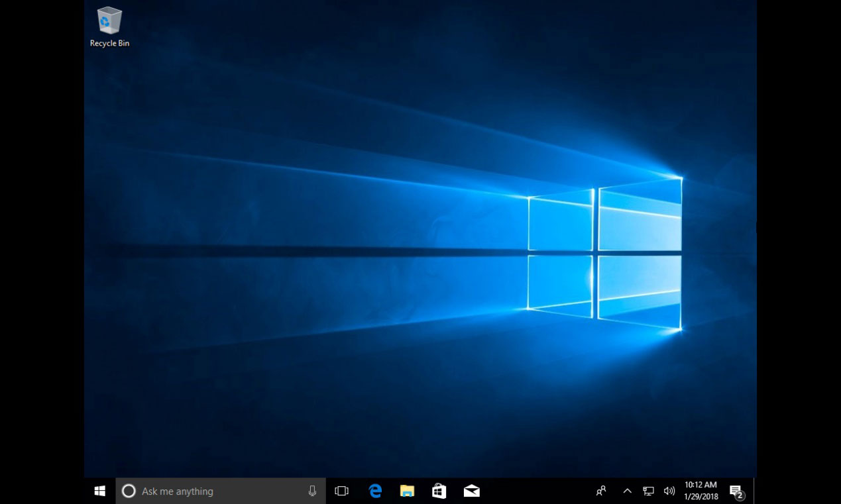
Task: Switch to Task View
Action: [341, 491]
